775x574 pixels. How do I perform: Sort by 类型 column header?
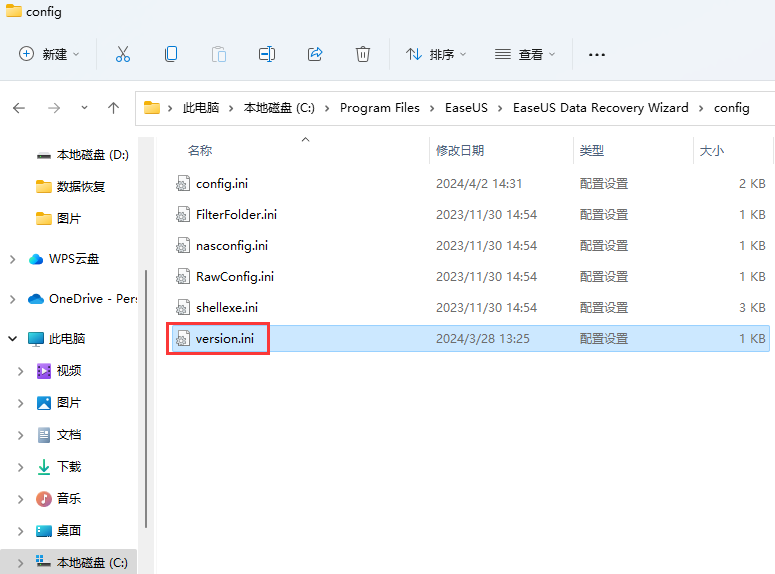(592, 150)
